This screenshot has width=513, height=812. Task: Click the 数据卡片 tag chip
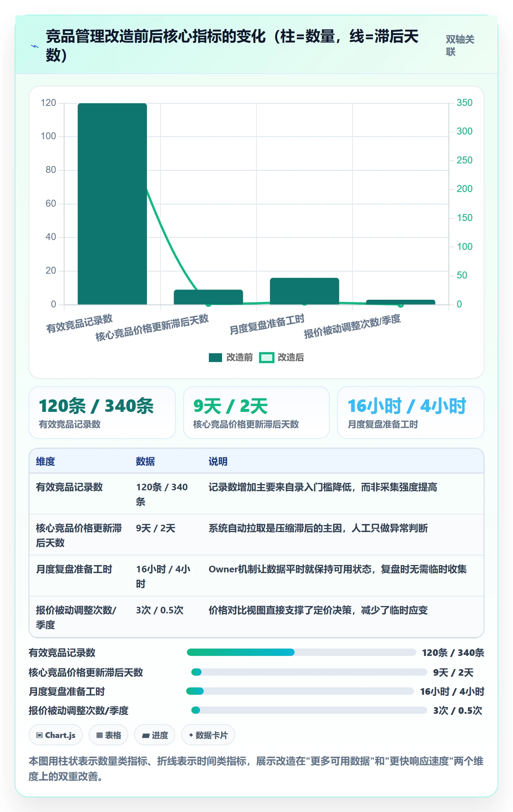coord(208,735)
